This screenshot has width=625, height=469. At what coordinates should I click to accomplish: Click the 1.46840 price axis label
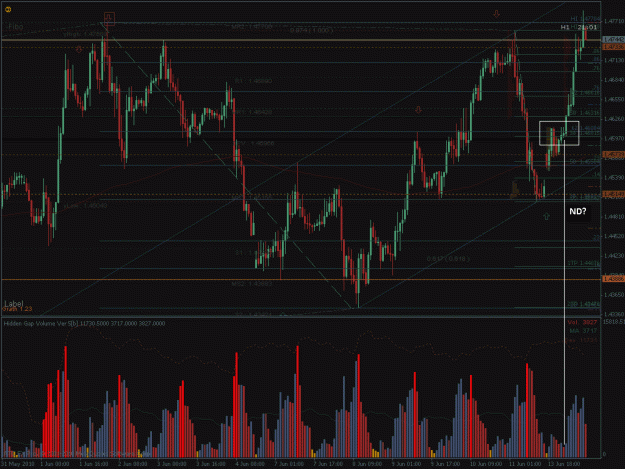[614, 80]
